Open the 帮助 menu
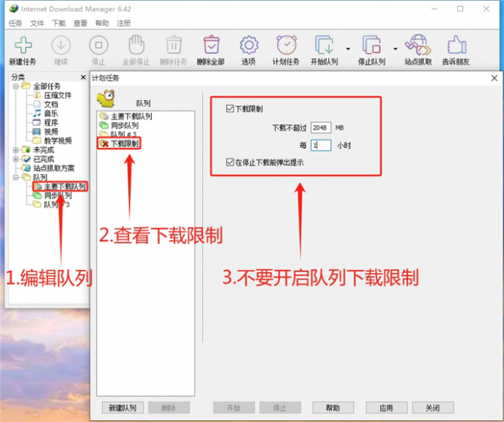This screenshot has height=422, width=504. click(102, 23)
